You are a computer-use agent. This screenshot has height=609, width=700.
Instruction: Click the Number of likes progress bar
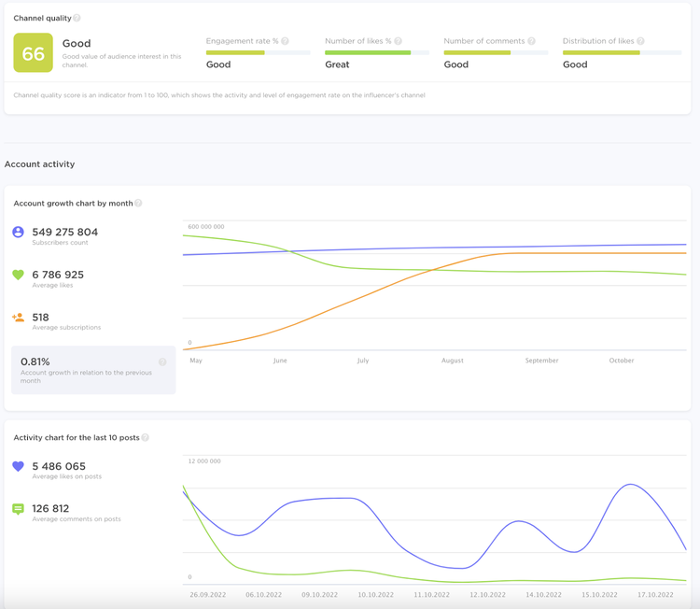(x=377, y=52)
